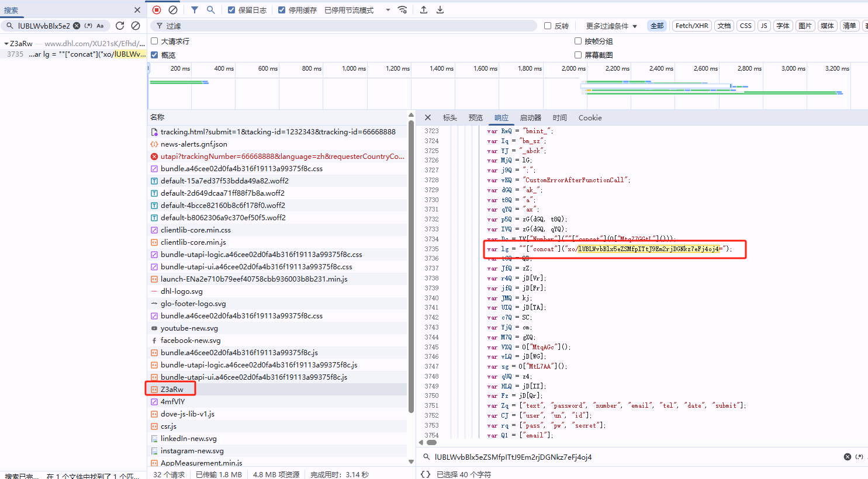Switch to the 预览 preview tab
The width and height of the screenshot is (868, 479).
click(x=476, y=117)
